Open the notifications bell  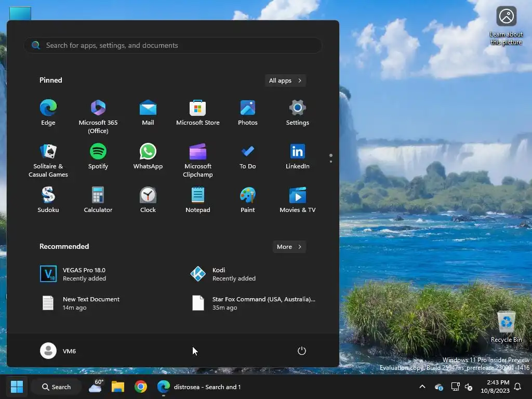click(518, 387)
